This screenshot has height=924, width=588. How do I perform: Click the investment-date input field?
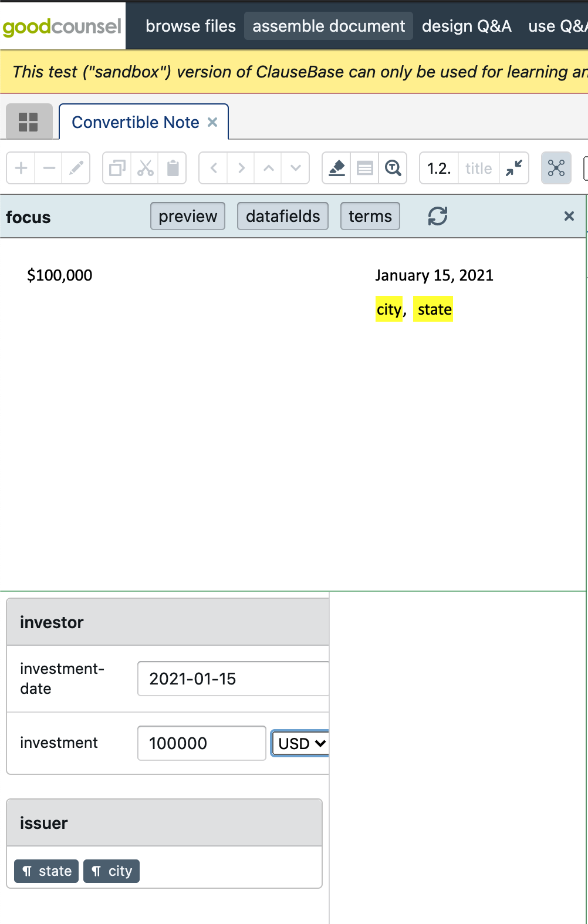tap(233, 679)
